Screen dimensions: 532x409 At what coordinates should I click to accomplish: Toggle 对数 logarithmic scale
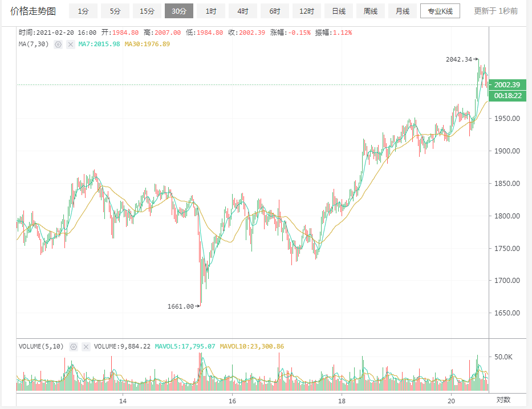point(503,400)
